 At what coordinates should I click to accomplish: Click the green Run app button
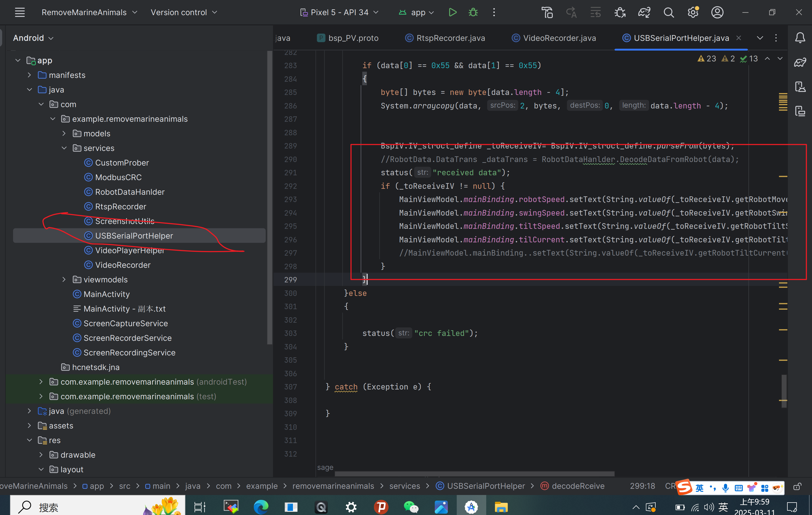(x=452, y=12)
